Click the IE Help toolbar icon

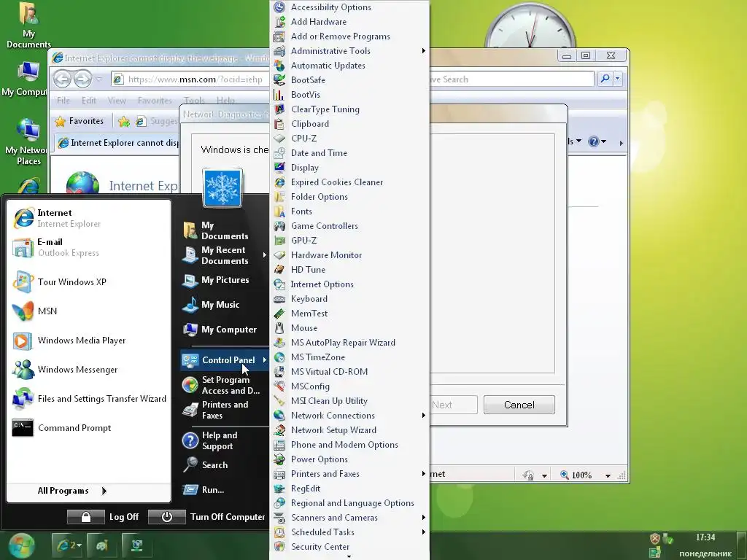(x=594, y=141)
